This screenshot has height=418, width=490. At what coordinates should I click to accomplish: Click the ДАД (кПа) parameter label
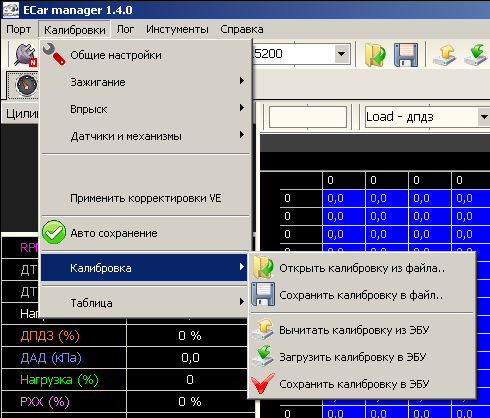click(x=51, y=358)
